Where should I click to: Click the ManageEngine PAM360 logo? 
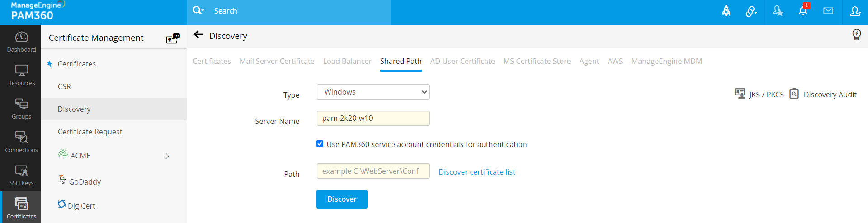coord(38,11)
